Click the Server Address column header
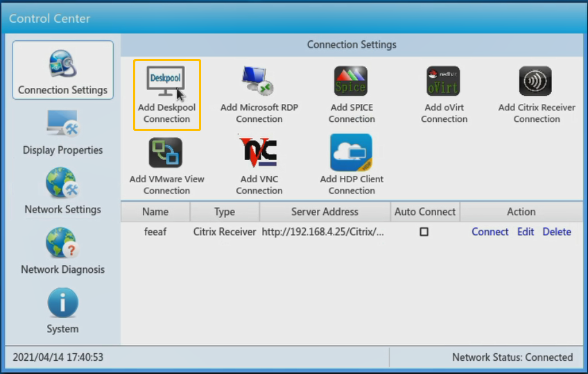Viewport: 588px width, 374px height. pos(325,212)
